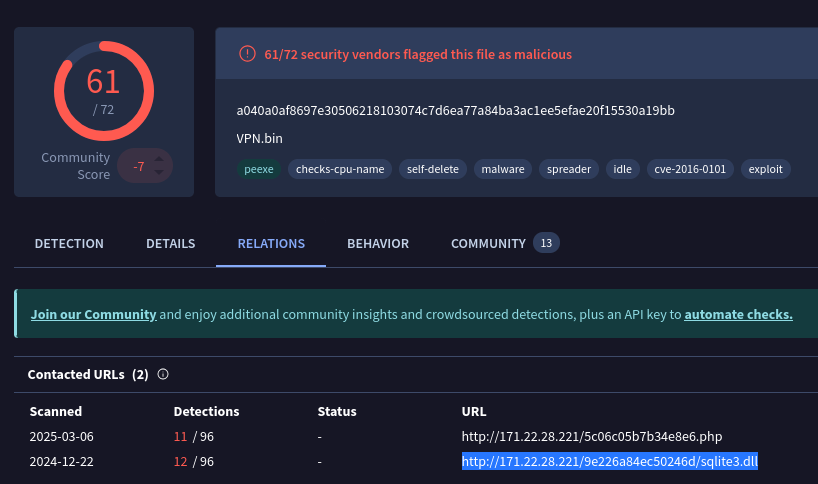
Task: Go to the Behavior tab
Action: click(x=378, y=243)
